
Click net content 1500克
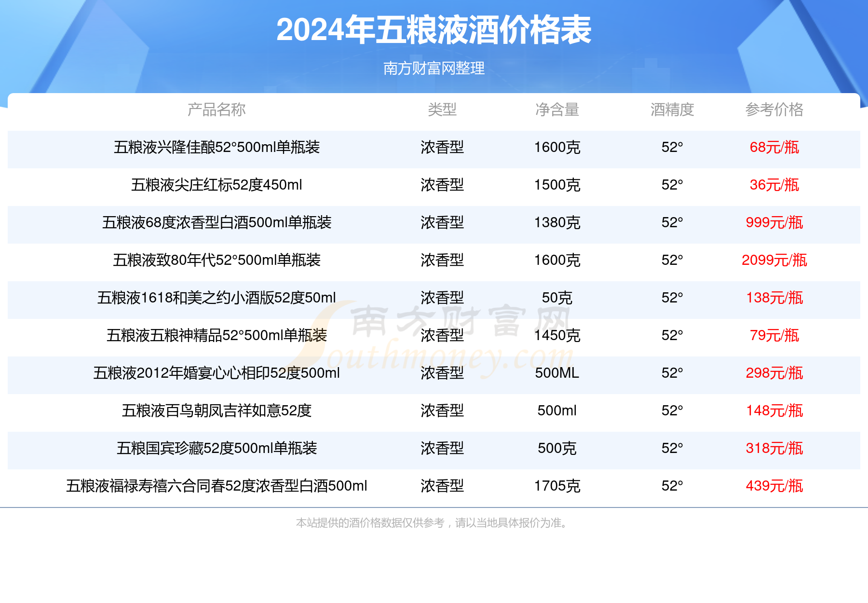(557, 185)
